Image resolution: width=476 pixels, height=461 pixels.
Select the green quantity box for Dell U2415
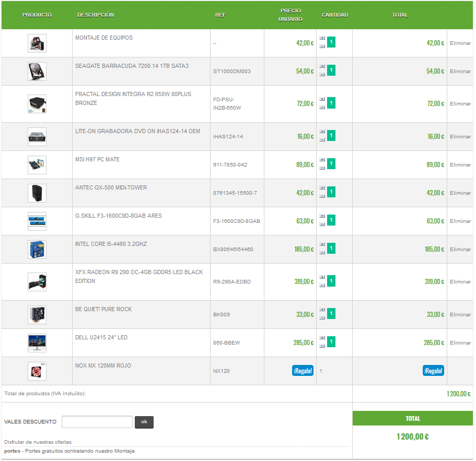(331, 342)
